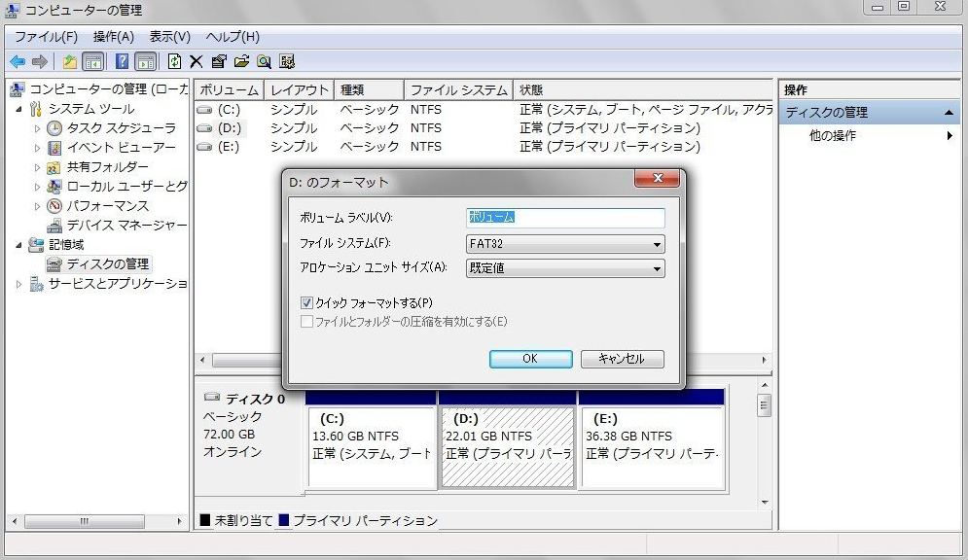
Task: Click the ディスクの管理 tree icon
Action: tap(54, 264)
